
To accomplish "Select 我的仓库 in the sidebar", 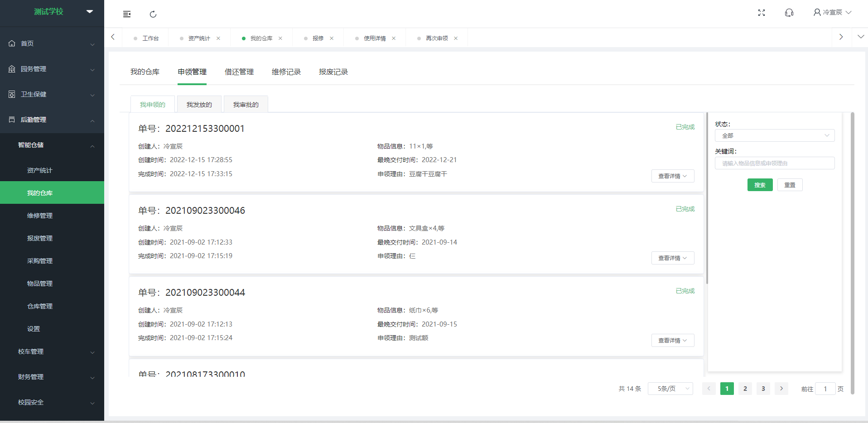I will tap(52, 192).
